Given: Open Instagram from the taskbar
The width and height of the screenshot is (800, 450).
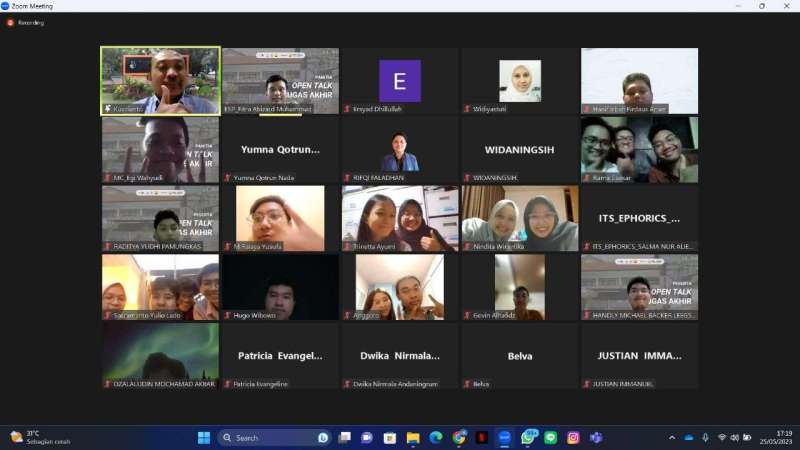Looking at the screenshot, I should coord(573,438).
